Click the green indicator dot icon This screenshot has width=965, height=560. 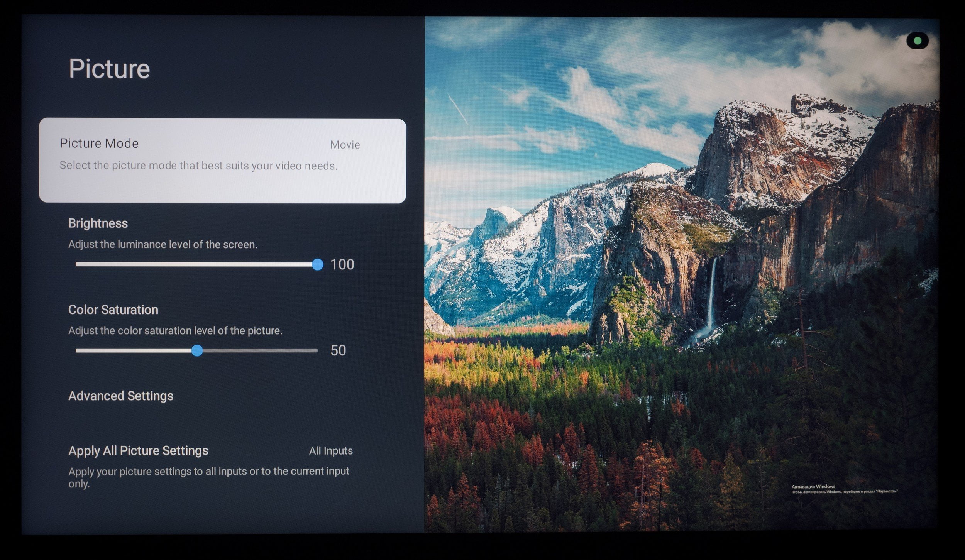pos(918,41)
